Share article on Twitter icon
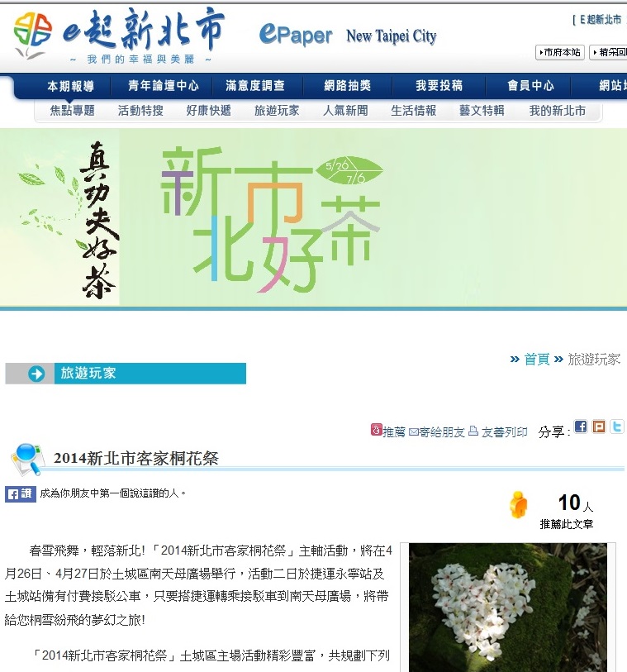627x672 pixels. 617,427
